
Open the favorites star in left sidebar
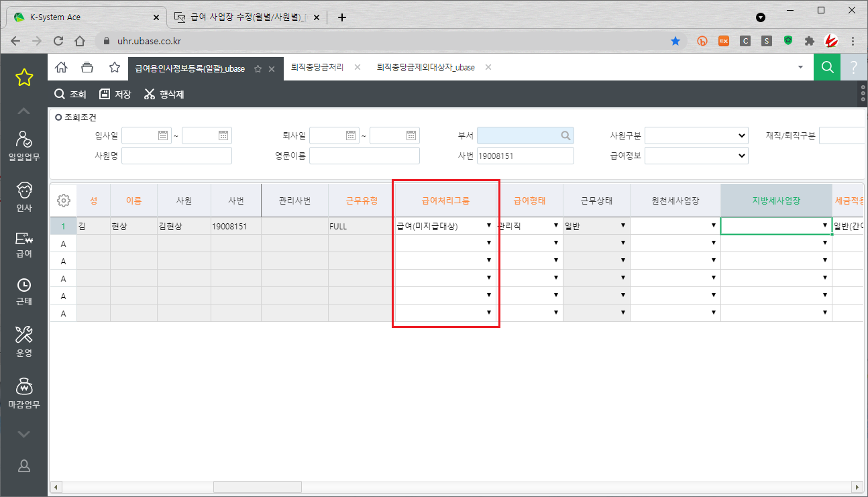[24, 77]
